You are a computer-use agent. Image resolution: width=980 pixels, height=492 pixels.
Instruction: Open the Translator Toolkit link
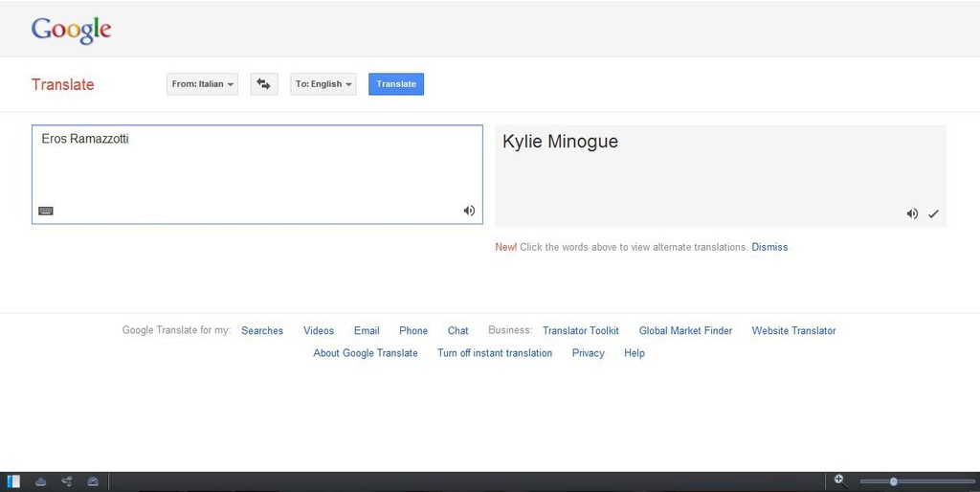coord(580,331)
